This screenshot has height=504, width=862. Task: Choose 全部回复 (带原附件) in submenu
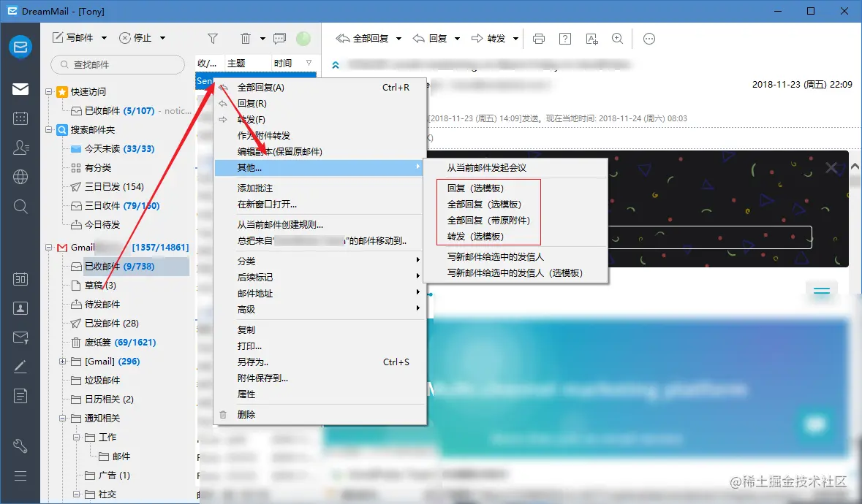click(515, 221)
